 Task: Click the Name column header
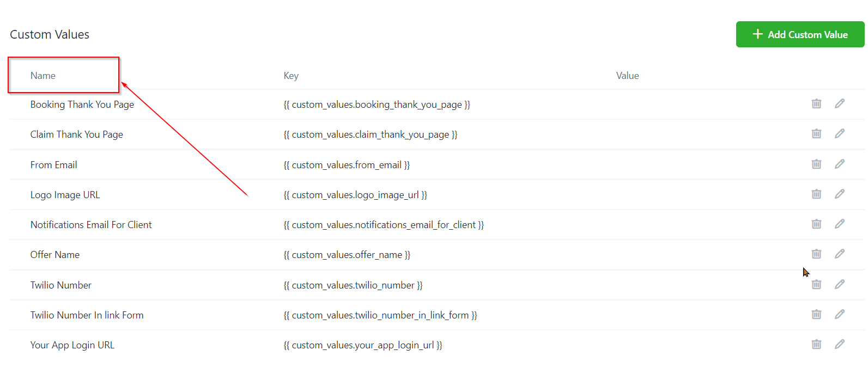tap(43, 76)
